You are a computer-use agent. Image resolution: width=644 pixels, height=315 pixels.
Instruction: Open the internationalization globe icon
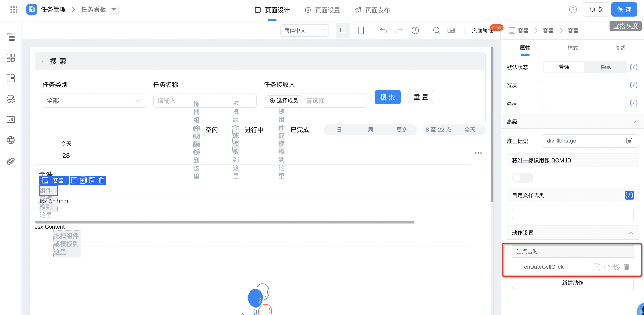(x=11, y=140)
